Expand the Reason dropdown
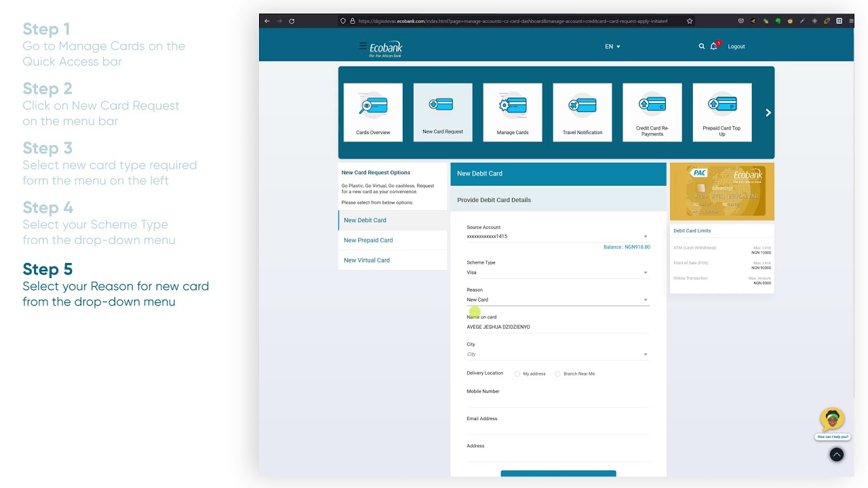868x488 pixels. point(558,300)
